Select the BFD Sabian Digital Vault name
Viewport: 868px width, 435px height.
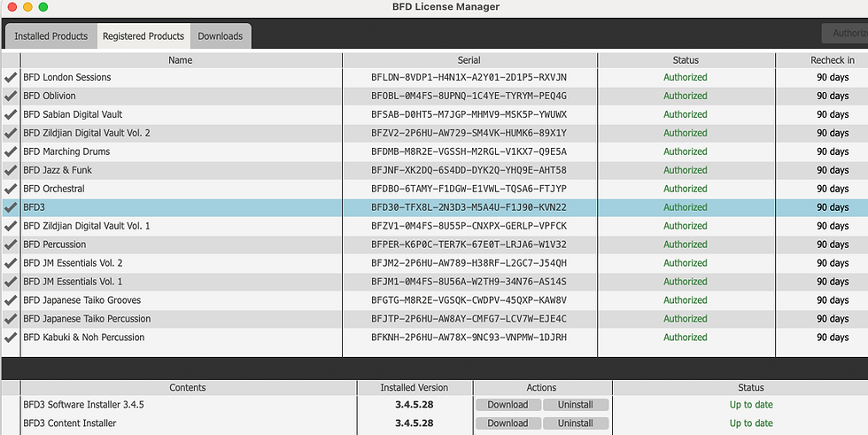click(x=73, y=114)
